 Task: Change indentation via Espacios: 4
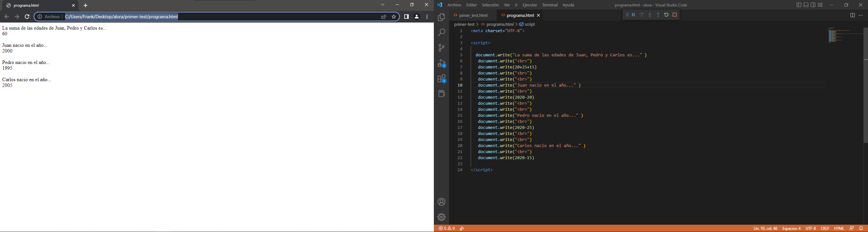point(791,228)
